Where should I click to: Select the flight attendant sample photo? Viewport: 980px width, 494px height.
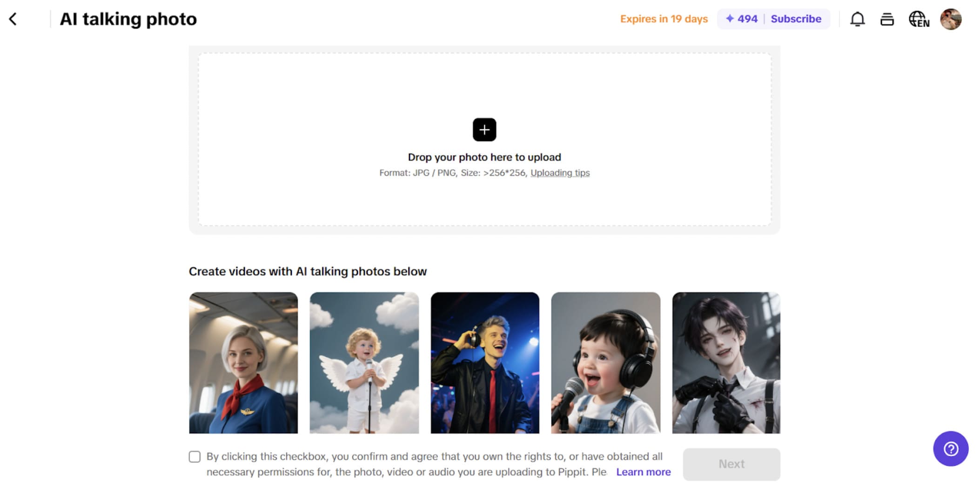coord(243,364)
